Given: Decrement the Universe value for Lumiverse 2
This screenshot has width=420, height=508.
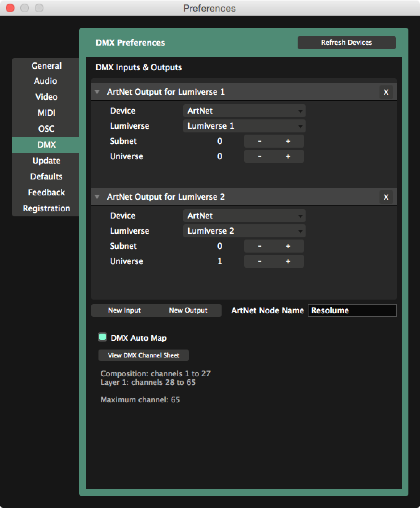Looking at the screenshot, I should click(x=259, y=261).
